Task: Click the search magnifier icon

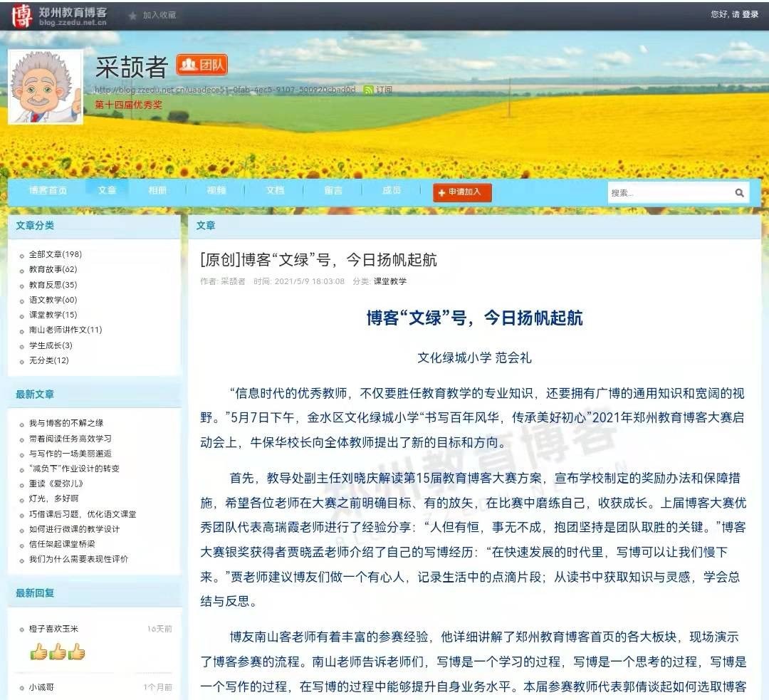Action: point(739,192)
